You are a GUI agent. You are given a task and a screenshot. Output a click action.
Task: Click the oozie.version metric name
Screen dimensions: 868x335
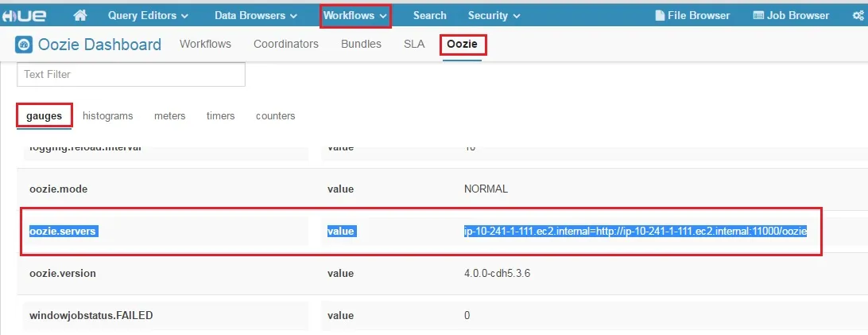coord(63,273)
